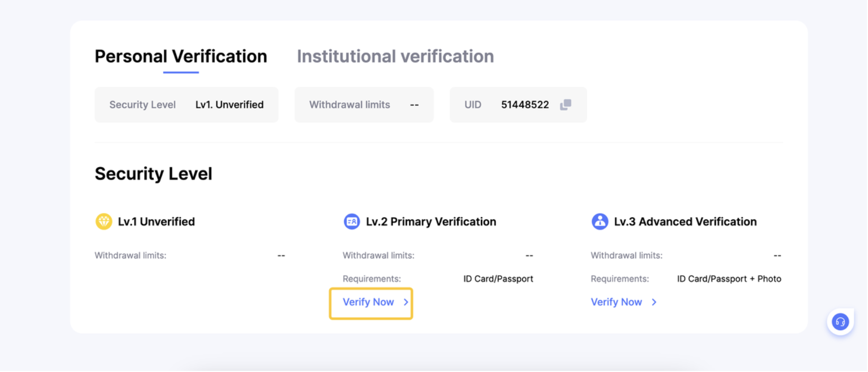
Task: Click the Lv.2 ID Card/Passport requirement text
Action: (x=498, y=279)
